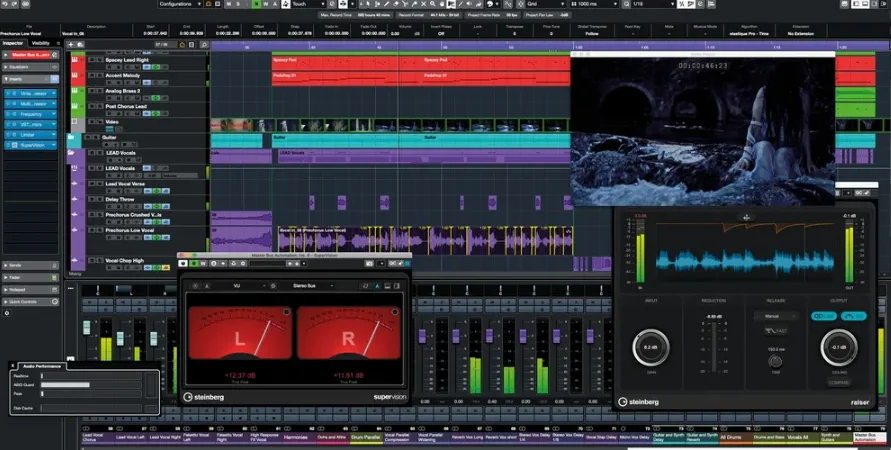Screen dimensions: 891x450
Task: Toggle the Write automation W button
Action: pos(265,4)
